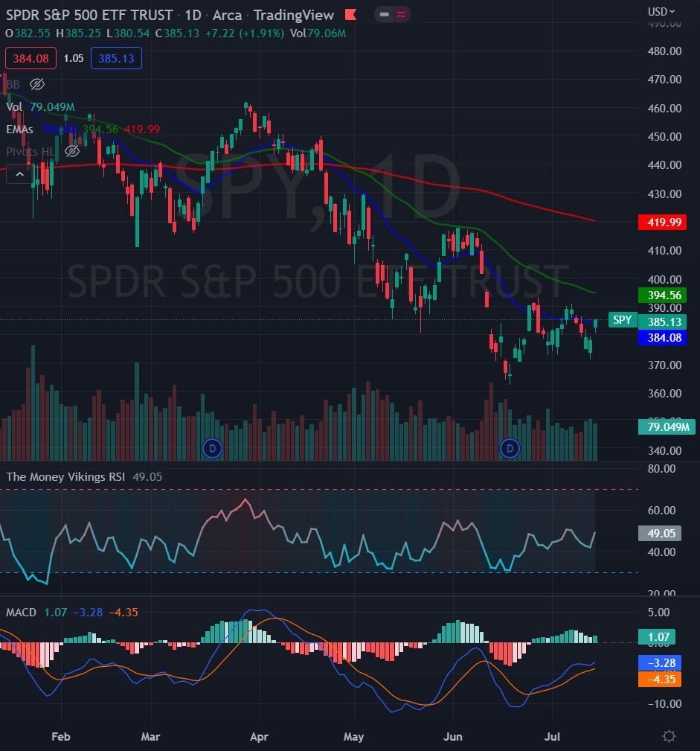
Task: Click the red 384.08 sell price button
Action: (x=30, y=59)
